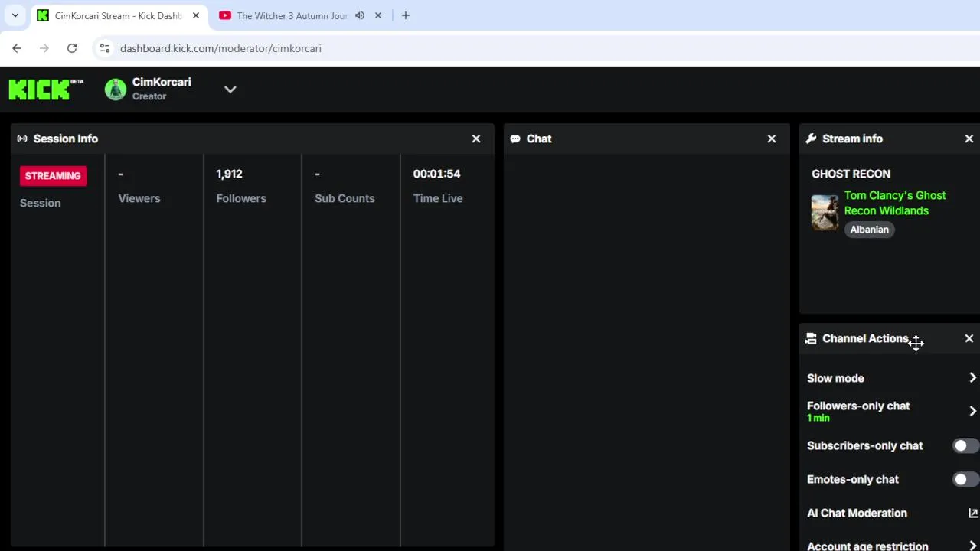This screenshot has width=980, height=551.
Task: Close the Session Info panel
Action: [476, 139]
